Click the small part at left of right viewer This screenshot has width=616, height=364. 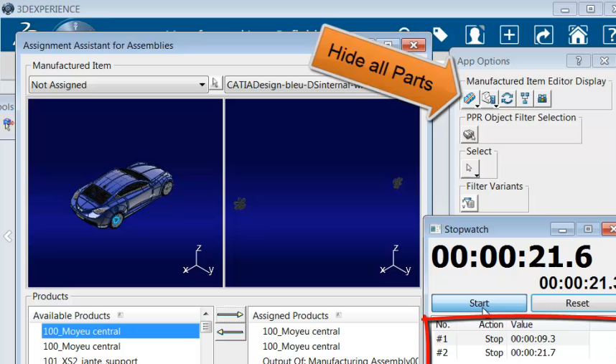240,203
